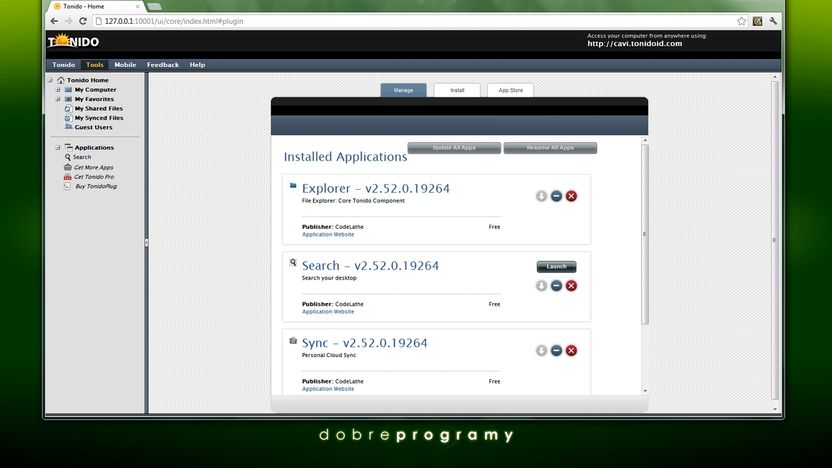Click the My Favorites icon in sidebar
This screenshot has width=832, height=468.
tap(68, 99)
